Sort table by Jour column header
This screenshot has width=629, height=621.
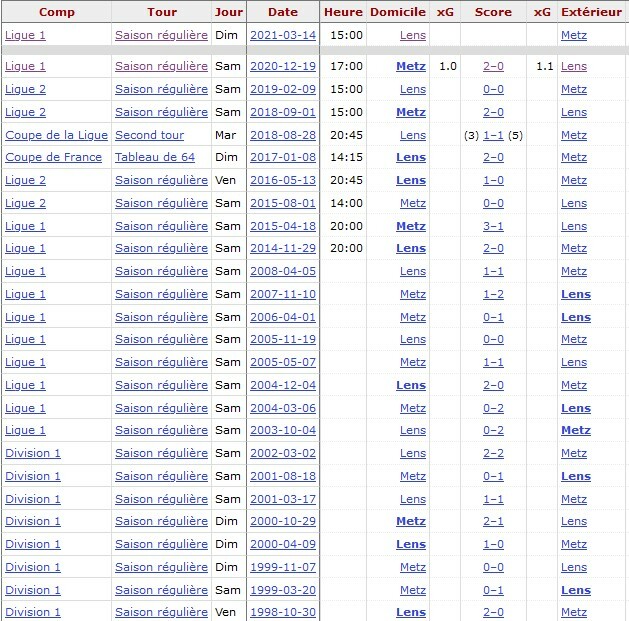point(229,12)
